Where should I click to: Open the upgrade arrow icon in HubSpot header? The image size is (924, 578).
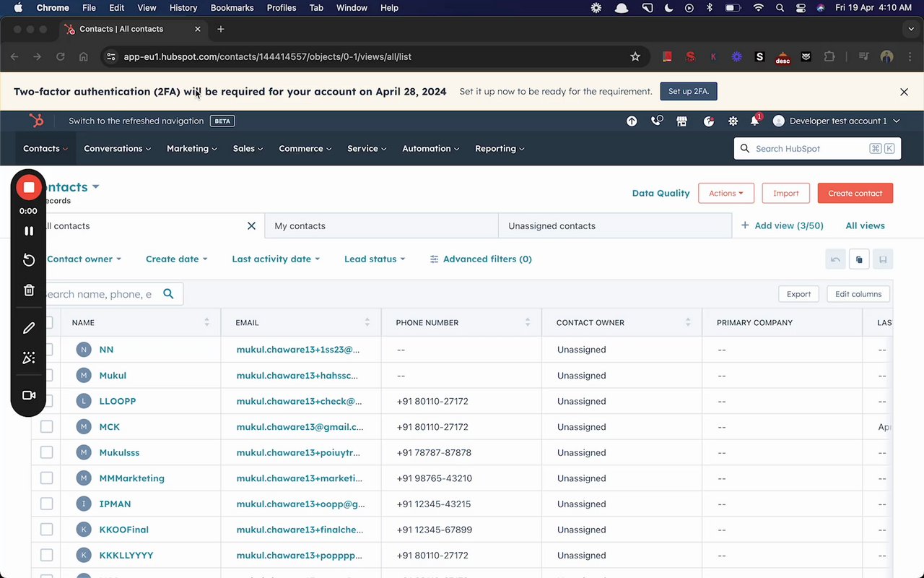coord(632,121)
